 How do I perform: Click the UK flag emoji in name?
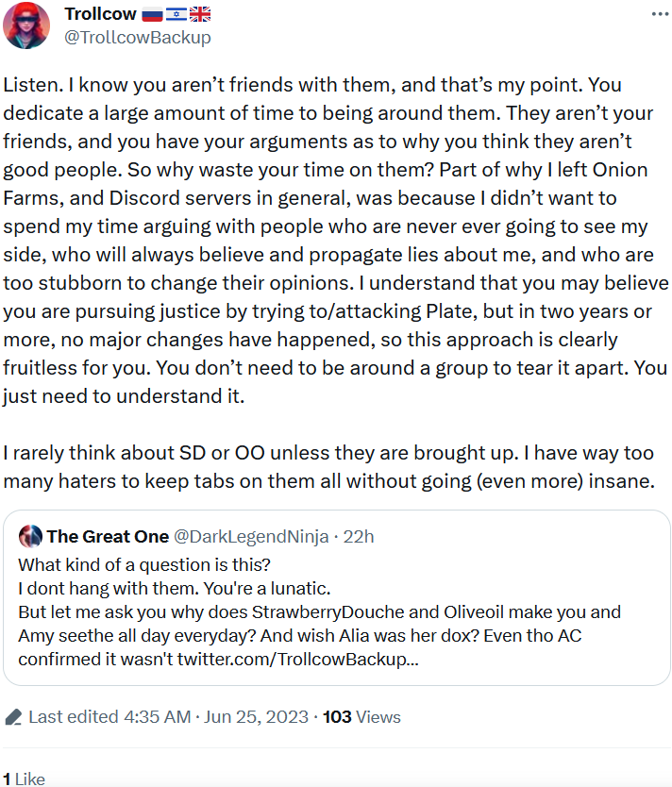click(200, 14)
